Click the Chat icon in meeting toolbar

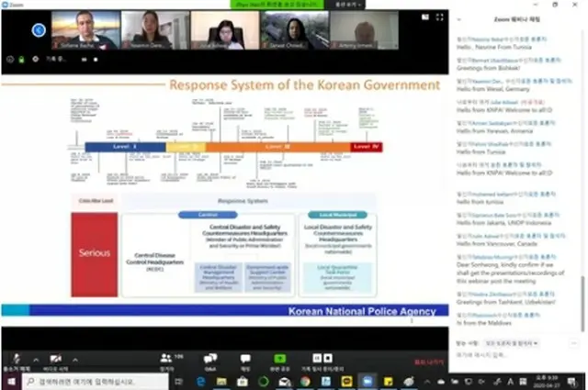click(245, 357)
